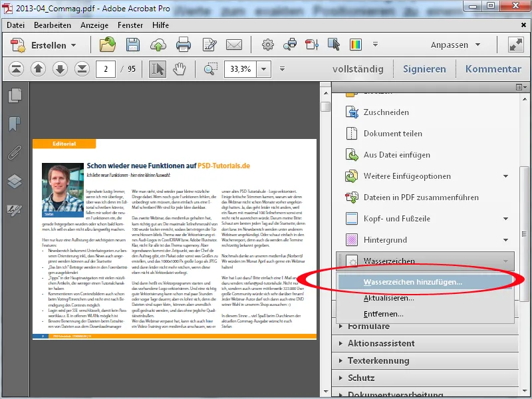Viewport: 532px width, 399px height.
Task: Open the Erstellen dropdown arrow
Action: pyautogui.click(x=74, y=45)
